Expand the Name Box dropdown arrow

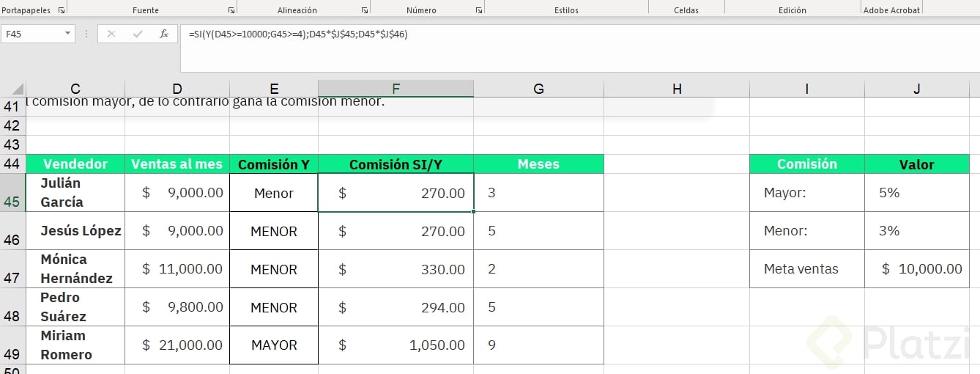(x=68, y=34)
